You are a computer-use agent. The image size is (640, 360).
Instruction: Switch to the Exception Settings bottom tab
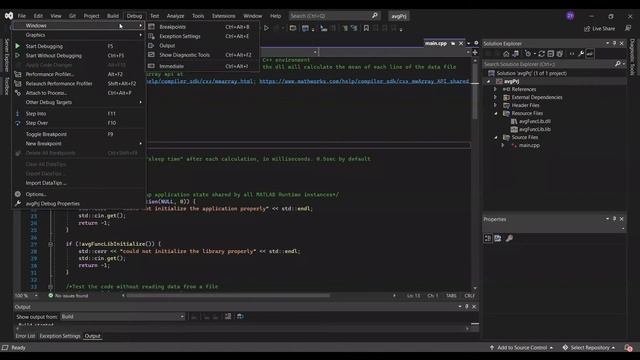pos(60,336)
